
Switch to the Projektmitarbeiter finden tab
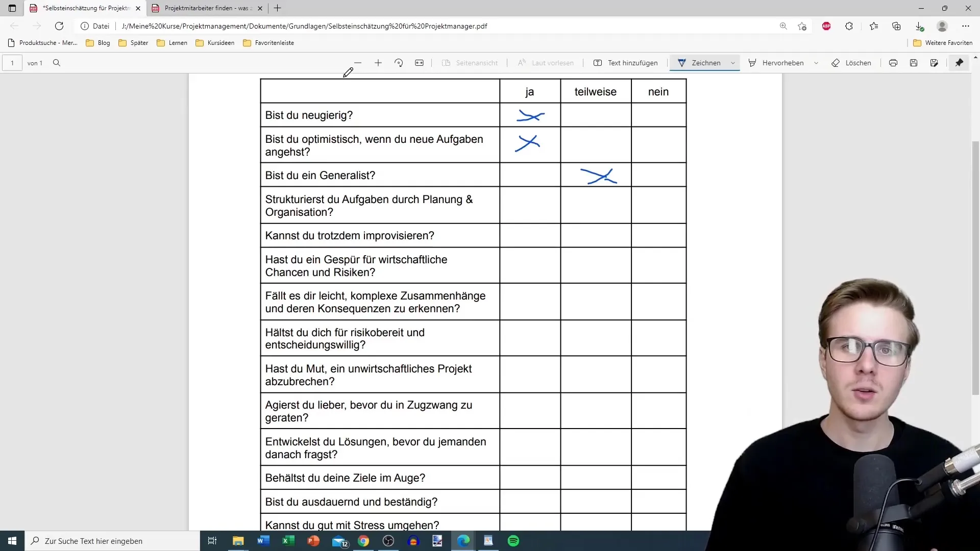tap(207, 8)
